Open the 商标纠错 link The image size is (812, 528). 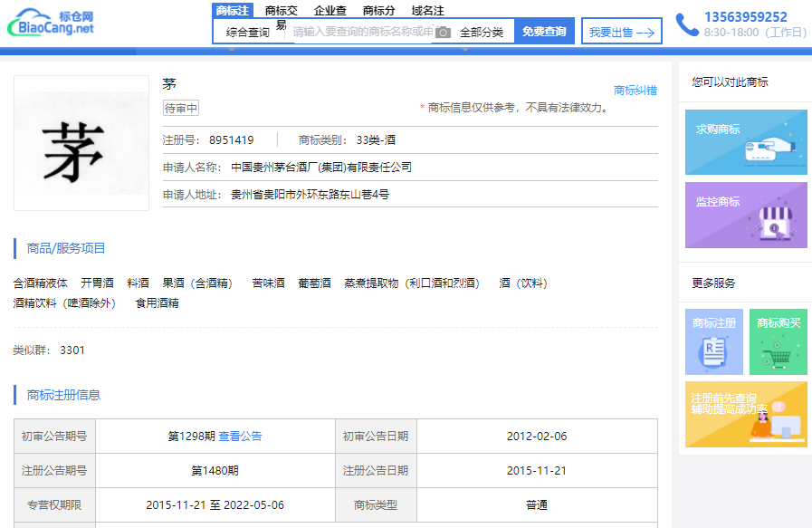[x=635, y=91]
